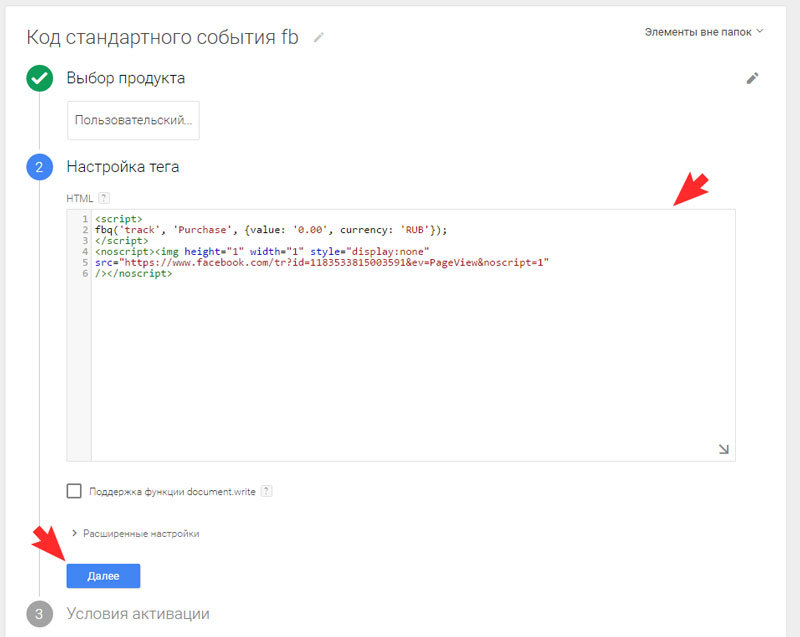
Task: Click the pencil icon beside the tag name
Action: tap(318, 38)
